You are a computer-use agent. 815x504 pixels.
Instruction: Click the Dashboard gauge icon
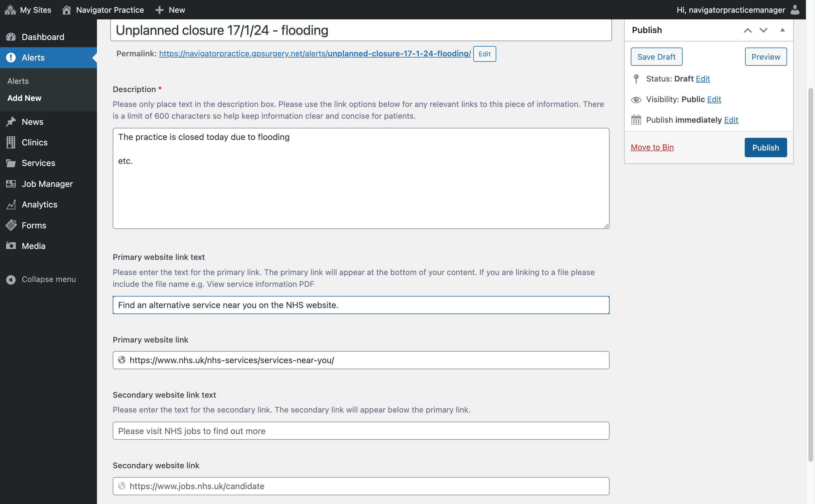point(11,37)
